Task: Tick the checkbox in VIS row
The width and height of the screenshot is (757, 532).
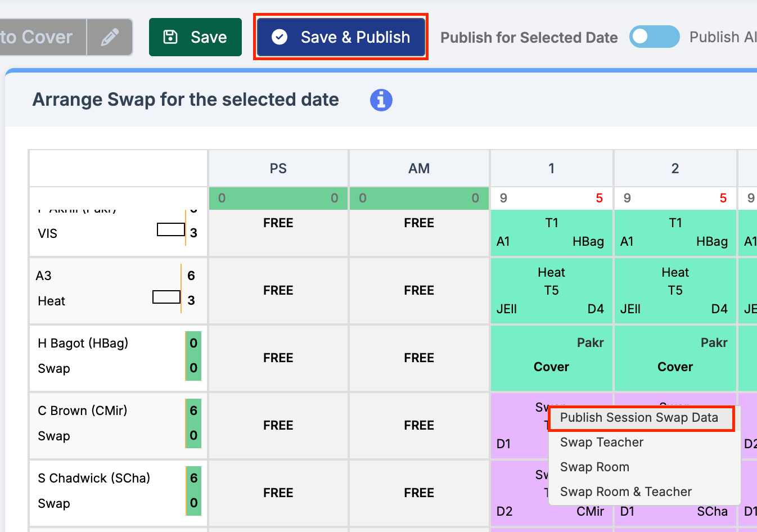Action: coord(170,229)
